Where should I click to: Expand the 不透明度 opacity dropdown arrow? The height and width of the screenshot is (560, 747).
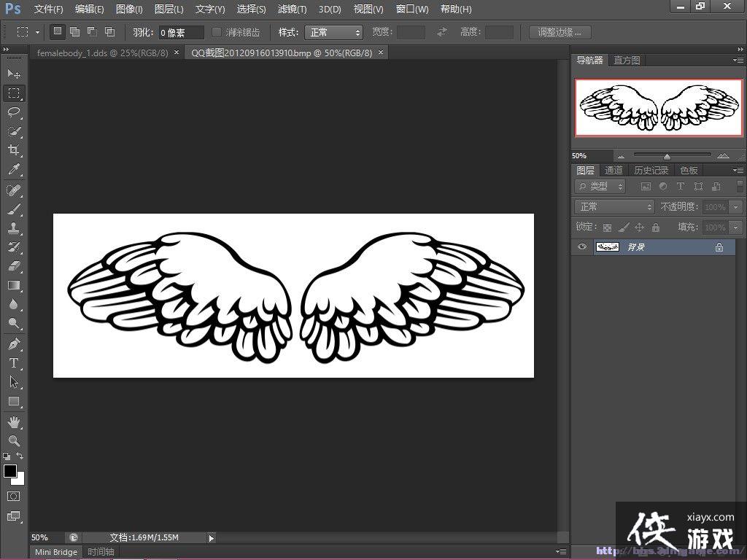[735, 207]
